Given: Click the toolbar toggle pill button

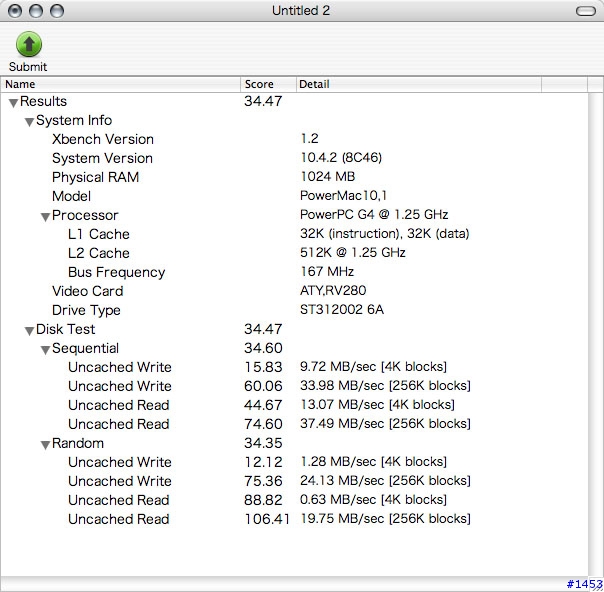Looking at the screenshot, I should point(586,11).
